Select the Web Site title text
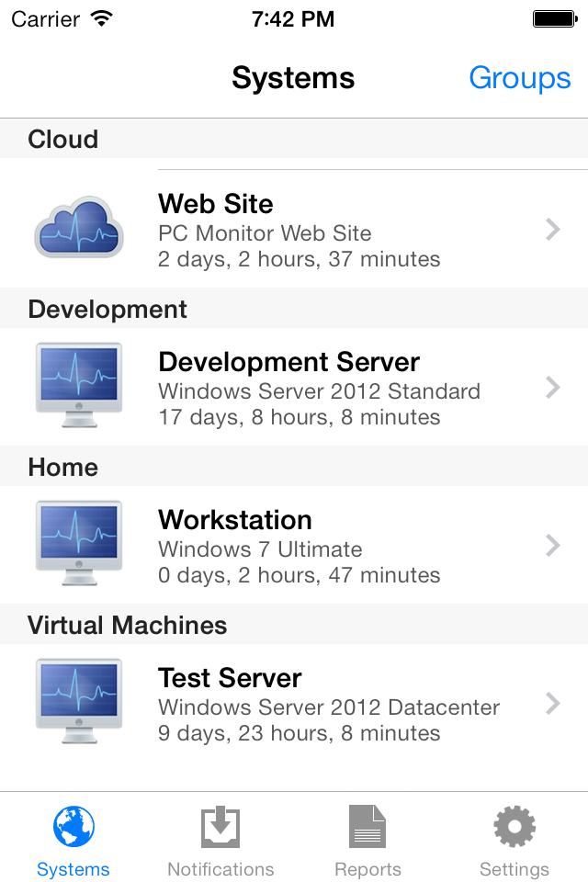 coord(216,203)
